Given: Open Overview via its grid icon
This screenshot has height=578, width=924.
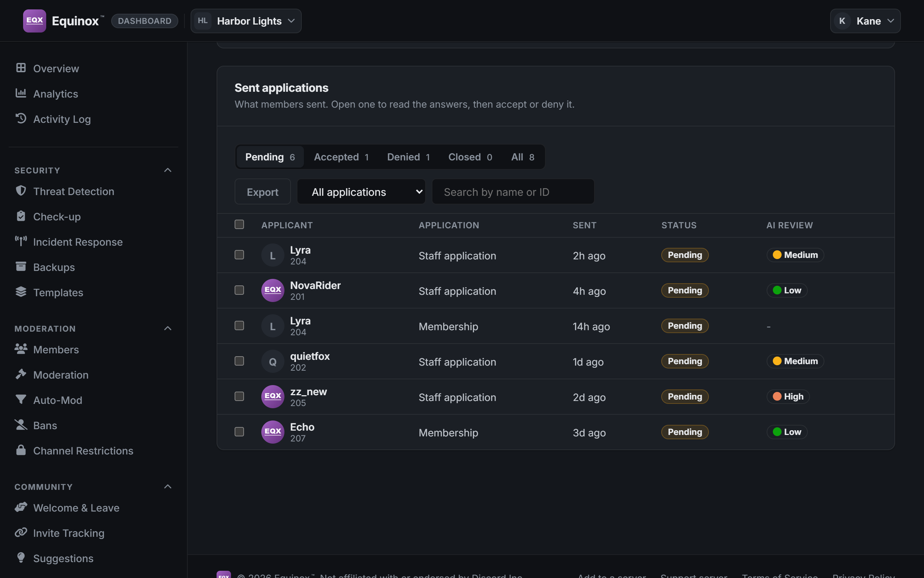Looking at the screenshot, I should 21,68.
